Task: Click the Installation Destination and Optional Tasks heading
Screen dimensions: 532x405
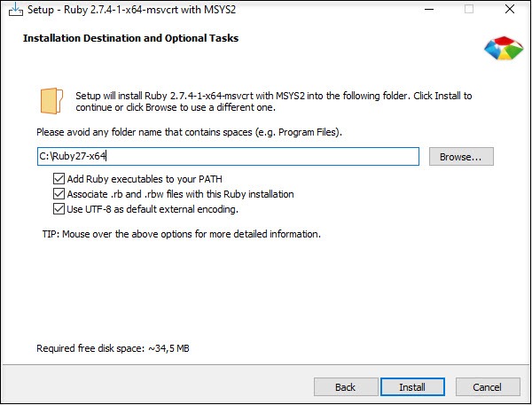Action: (130, 39)
